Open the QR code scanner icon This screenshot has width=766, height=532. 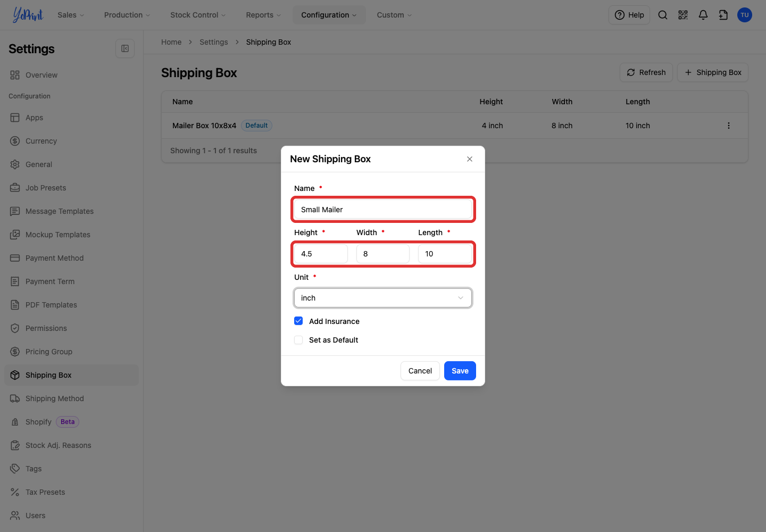pos(683,15)
